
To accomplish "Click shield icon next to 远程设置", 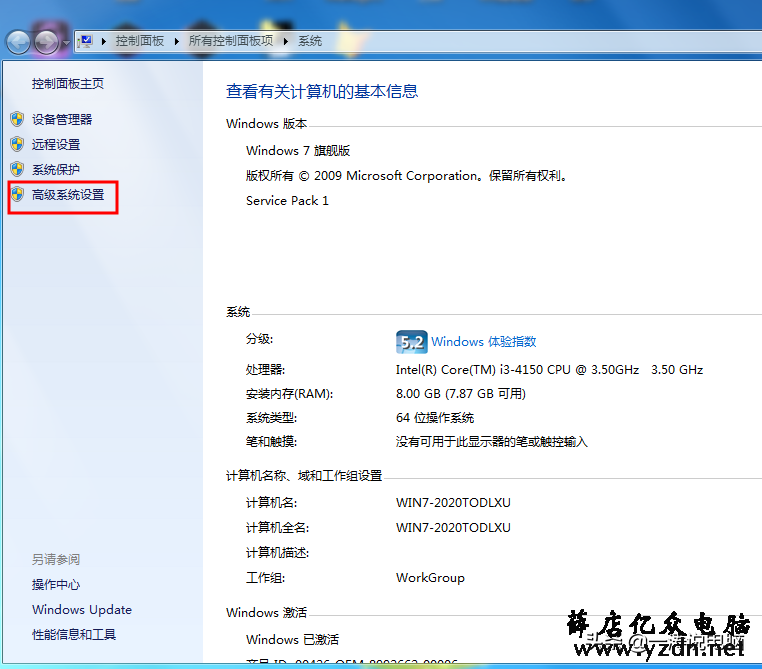I will [17, 144].
